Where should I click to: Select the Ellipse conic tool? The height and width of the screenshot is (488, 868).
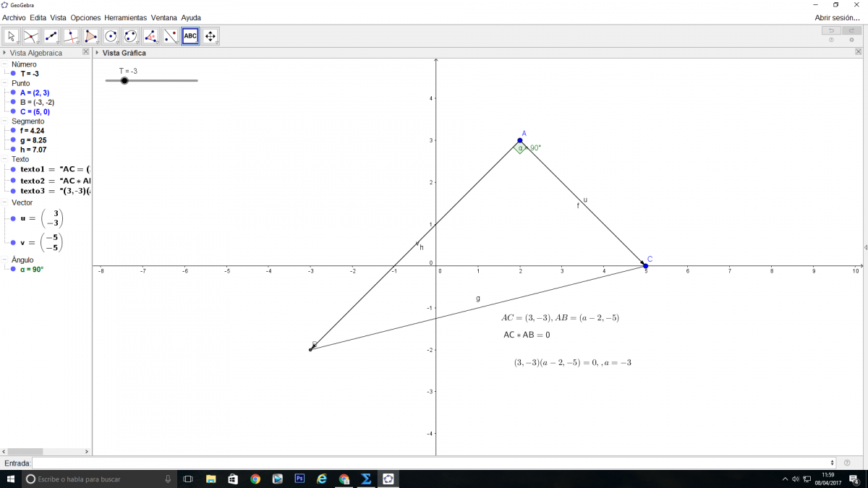coord(131,36)
